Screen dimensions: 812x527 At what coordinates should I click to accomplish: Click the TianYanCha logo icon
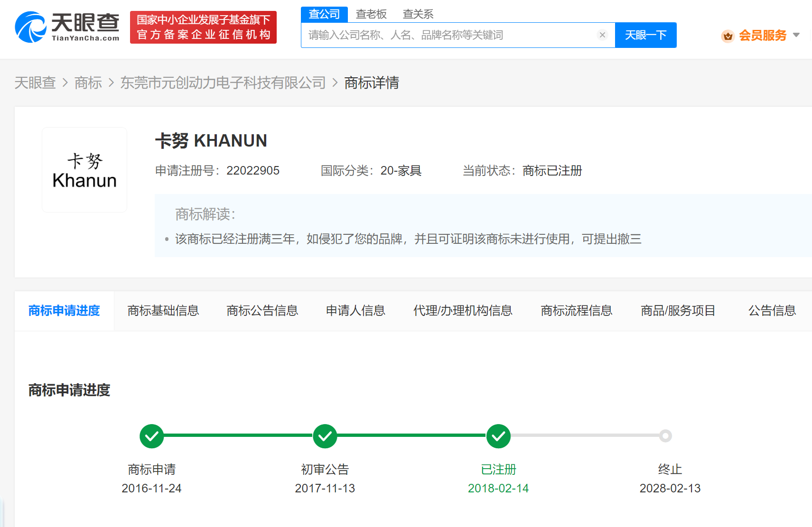(x=31, y=27)
